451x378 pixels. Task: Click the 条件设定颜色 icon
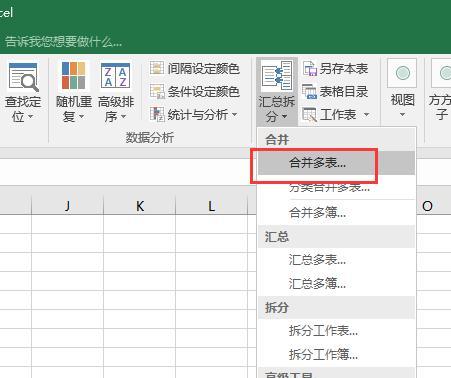click(157, 91)
